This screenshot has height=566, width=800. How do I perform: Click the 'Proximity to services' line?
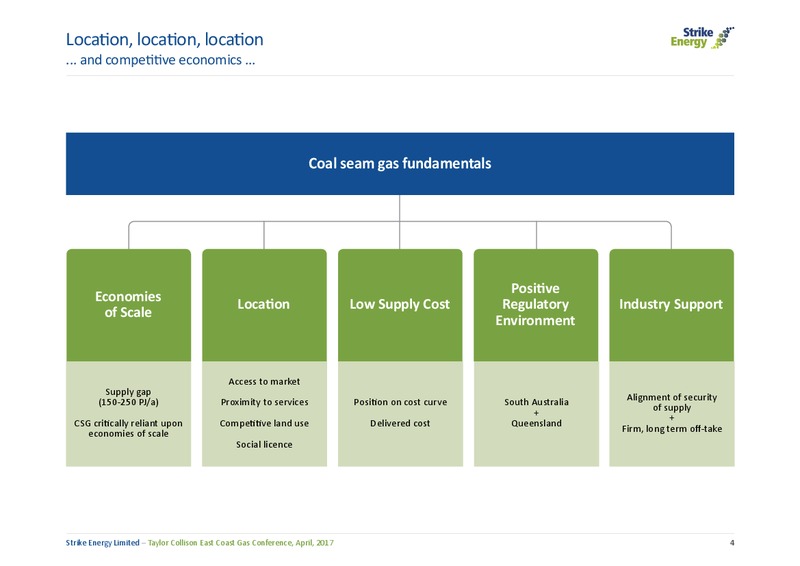click(264, 402)
